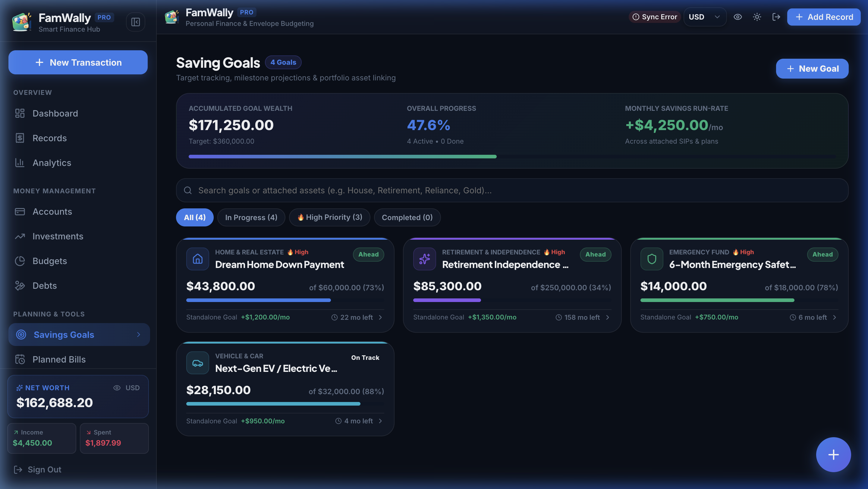Click the Records receipt icon
868x489 pixels.
(x=20, y=138)
